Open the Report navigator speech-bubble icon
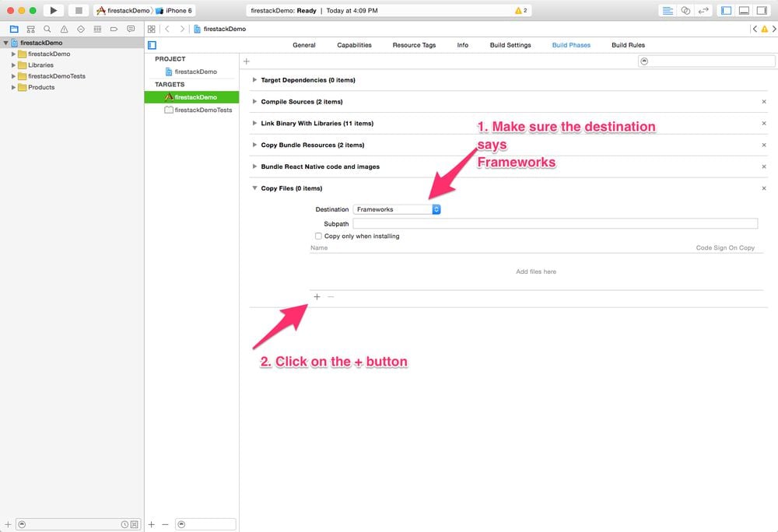Image resolution: width=778 pixels, height=532 pixels. [x=131, y=30]
